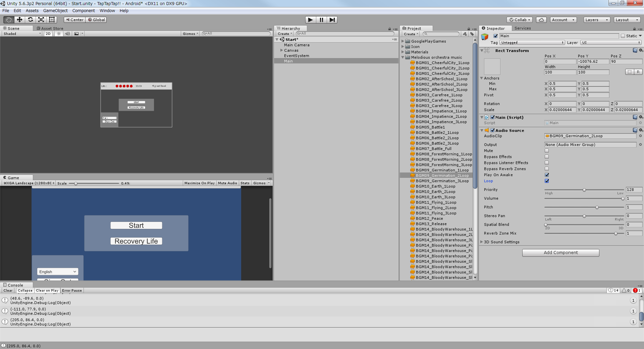Click Output object picker circle

pos(640,145)
